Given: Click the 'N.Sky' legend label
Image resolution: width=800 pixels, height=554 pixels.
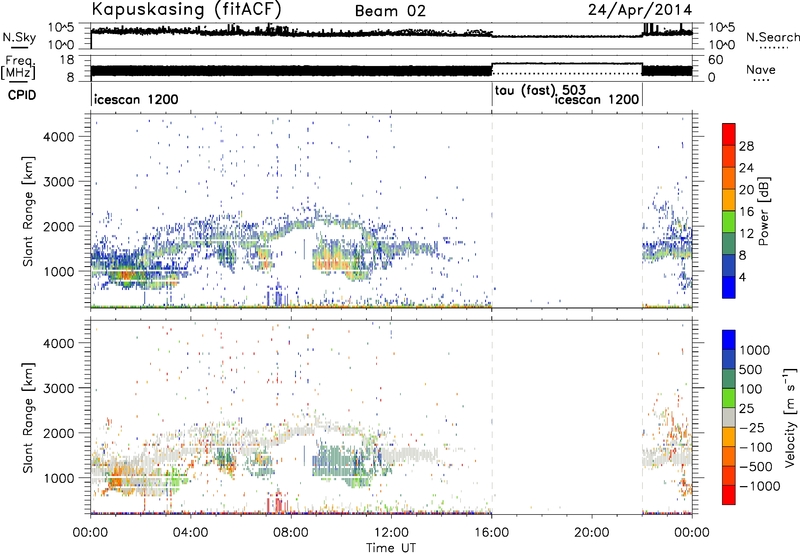Looking at the screenshot, I should [x=19, y=37].
